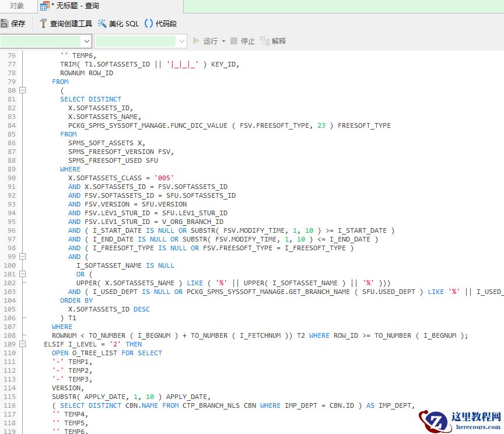Click ORDER BY keyword on line 104
Viewport: 504px width, 434px height.
[76, 300]
